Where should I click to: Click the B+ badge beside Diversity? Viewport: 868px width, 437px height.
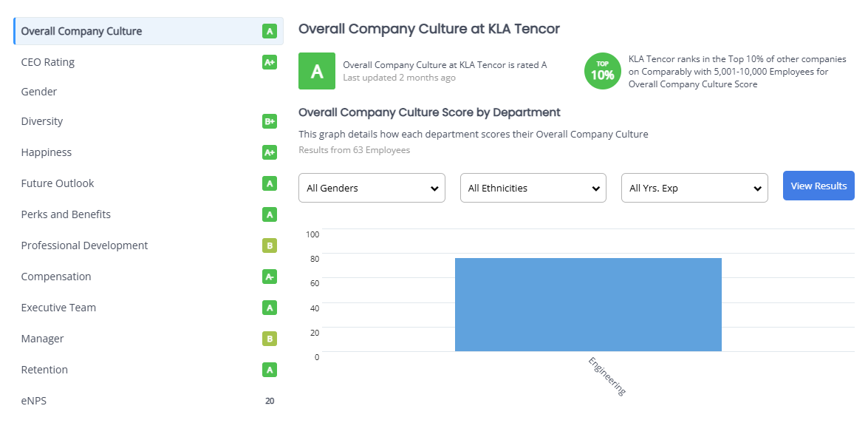point(270,121)
